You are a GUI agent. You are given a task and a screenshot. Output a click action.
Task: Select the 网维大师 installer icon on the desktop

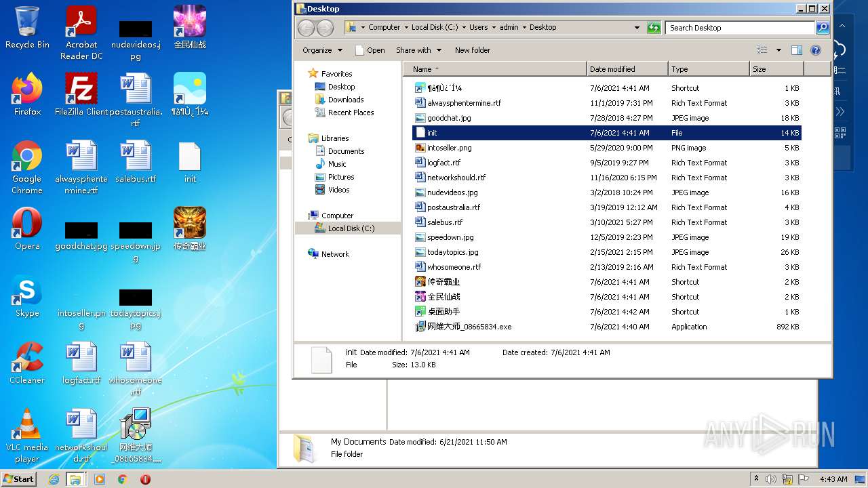point(136,435)
